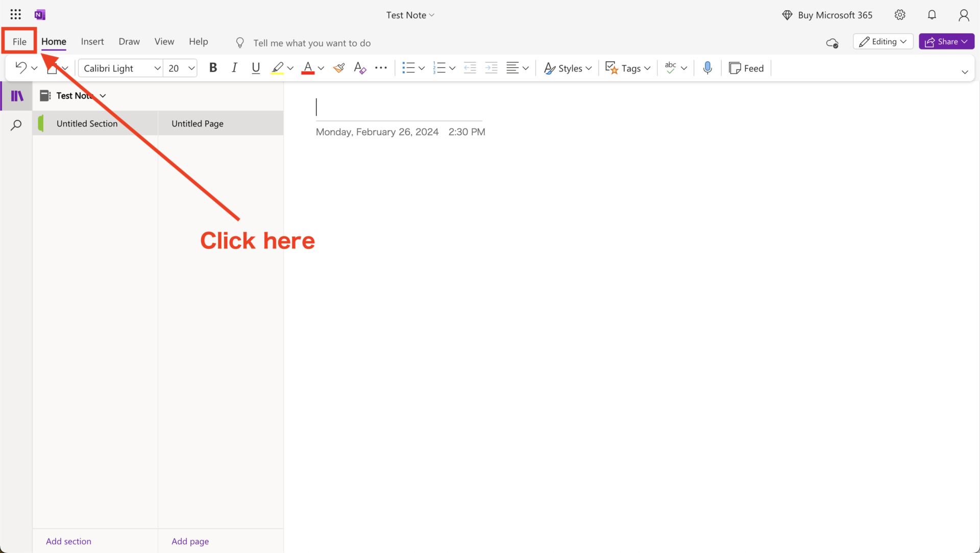Viewport: 980px width, 553px height.
Task: Start Dictation with the microphone icon
Action: click(707, 68)
